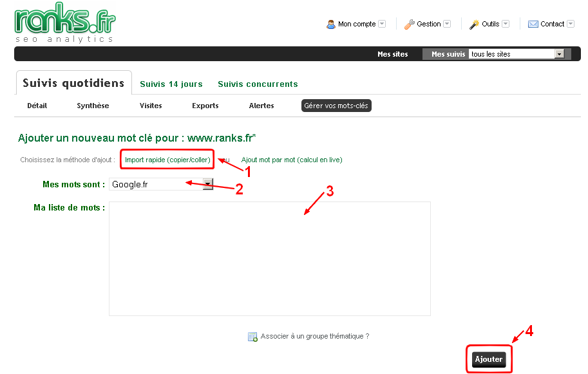Choose Ajout mot par mot method
The height and width of the screenshot is (374, 588).
pos(292,160)
